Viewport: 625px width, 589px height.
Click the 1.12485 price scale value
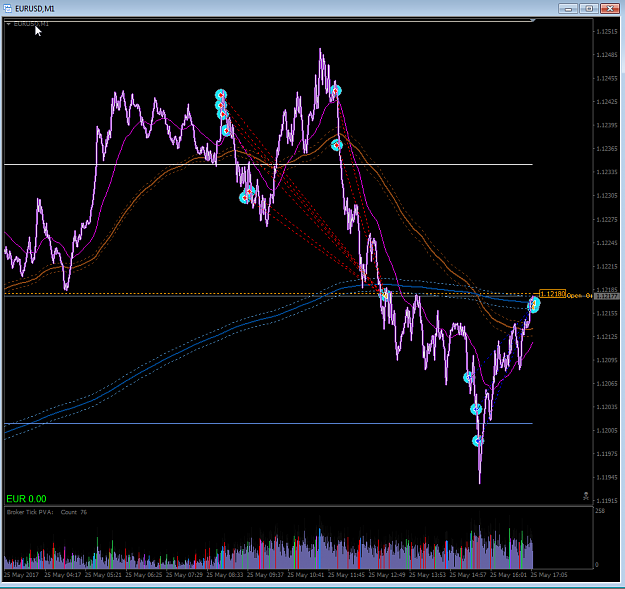click(x=607, y=55)
